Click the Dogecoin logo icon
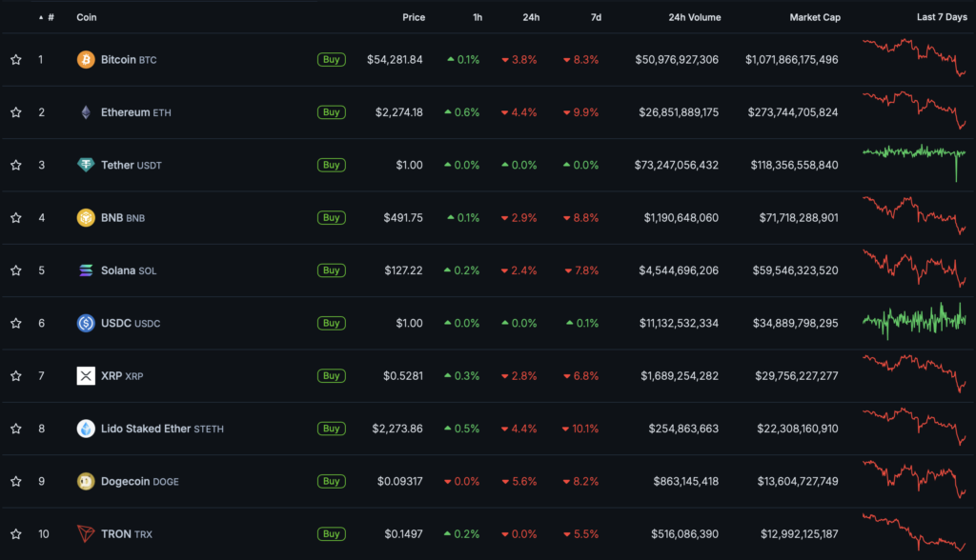Screen dimensions: 976x560 tap(86, 481)
